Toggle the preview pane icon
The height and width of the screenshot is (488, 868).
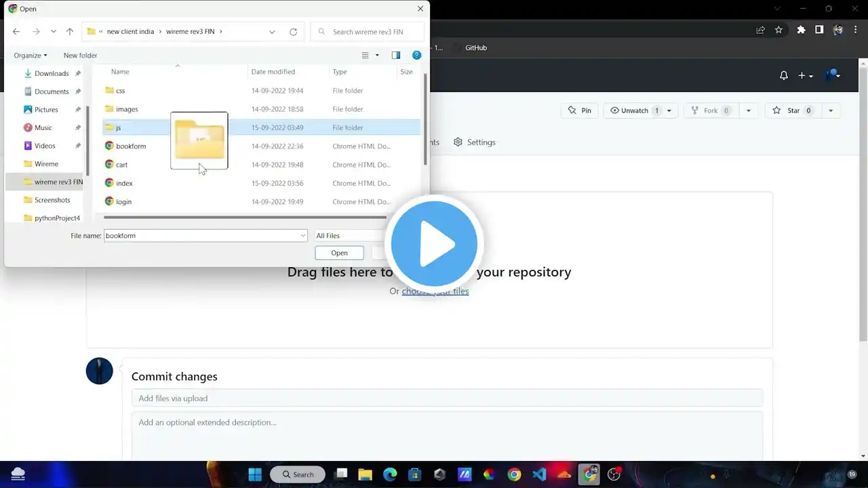396,56
